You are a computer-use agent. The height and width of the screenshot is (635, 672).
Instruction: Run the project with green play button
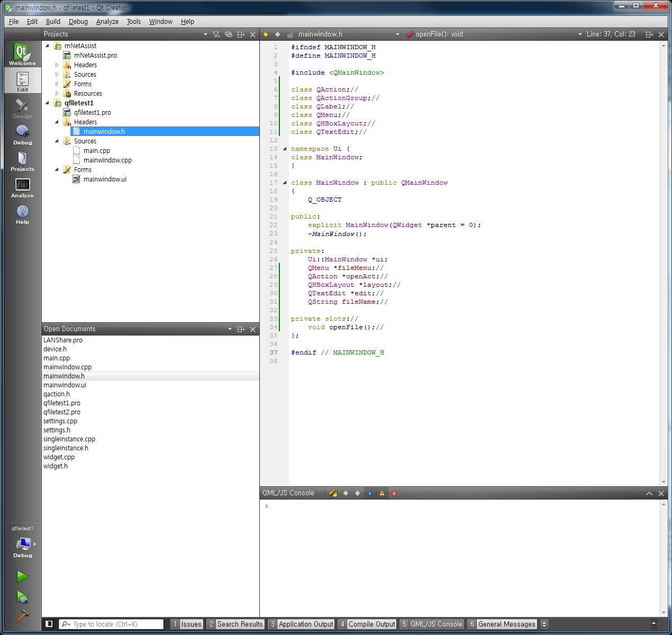pos(22,576)
